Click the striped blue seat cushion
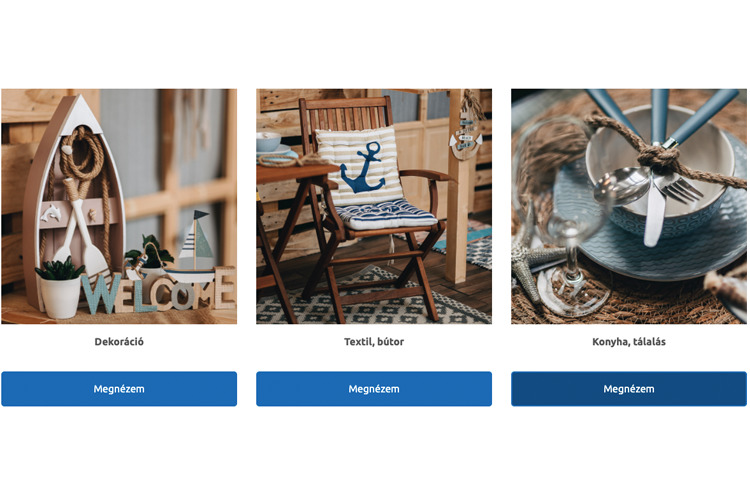Viewport: 750px width, 500px height. 386,214
